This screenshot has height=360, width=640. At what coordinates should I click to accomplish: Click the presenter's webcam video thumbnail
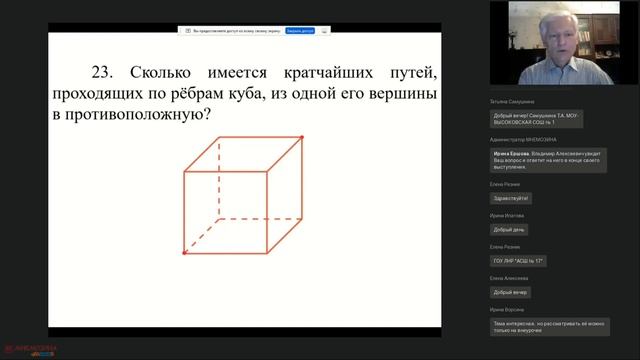[564, 43]
